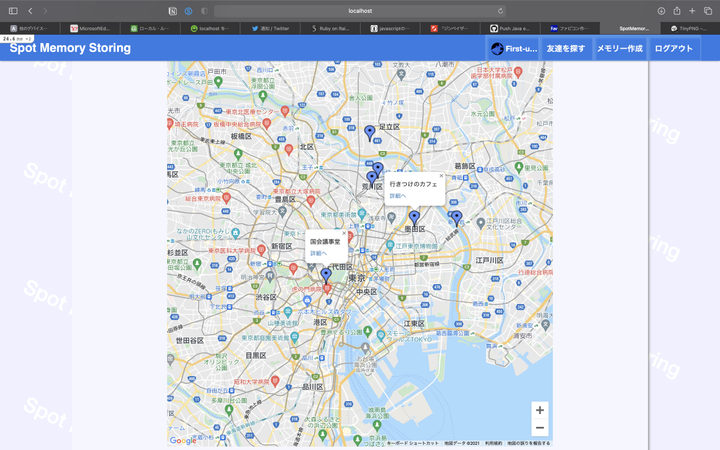The width and height of the screenshot is (720, 450).
Task: Switch to the MicrosoftEd... tab
Action: (90, 28)
